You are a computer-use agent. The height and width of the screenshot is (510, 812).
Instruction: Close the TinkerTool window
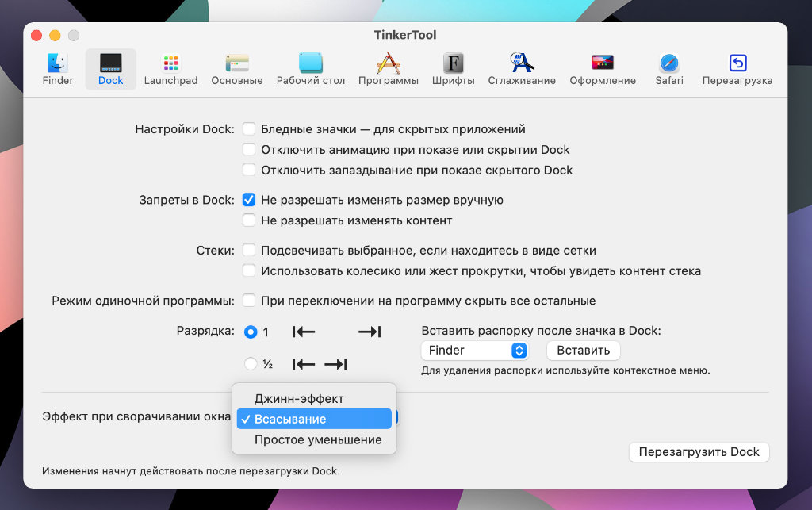click(x=36, y=35)
